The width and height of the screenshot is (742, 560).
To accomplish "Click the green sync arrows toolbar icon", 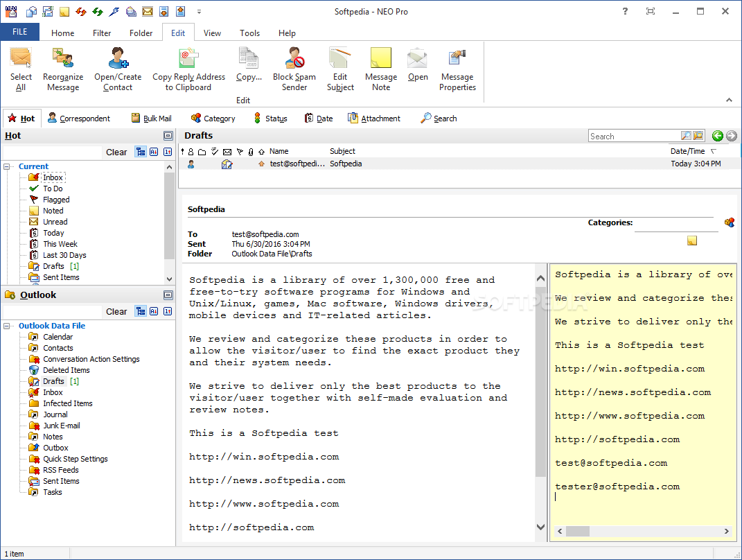I will click(98, 11).
